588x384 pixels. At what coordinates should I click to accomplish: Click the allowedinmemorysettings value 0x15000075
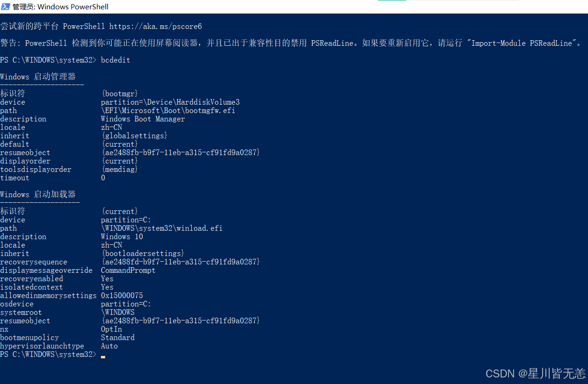[x=122, y=296]
